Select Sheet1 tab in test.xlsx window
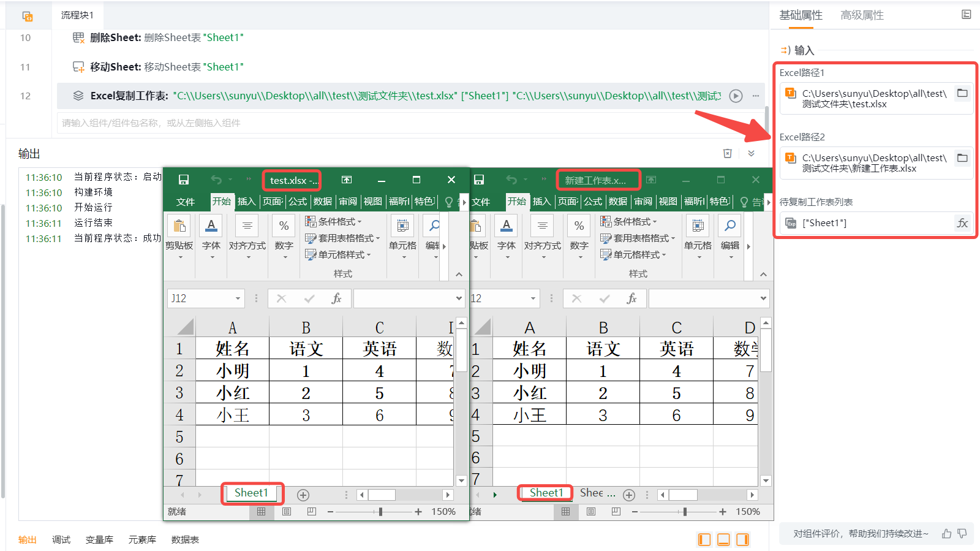This screenshot has width=980, height=551. pos(251,493)
